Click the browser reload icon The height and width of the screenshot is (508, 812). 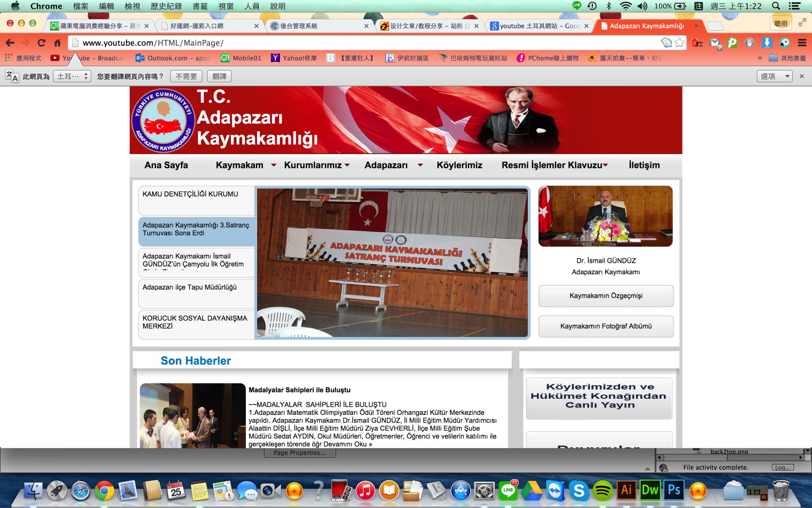coord(41,43)
